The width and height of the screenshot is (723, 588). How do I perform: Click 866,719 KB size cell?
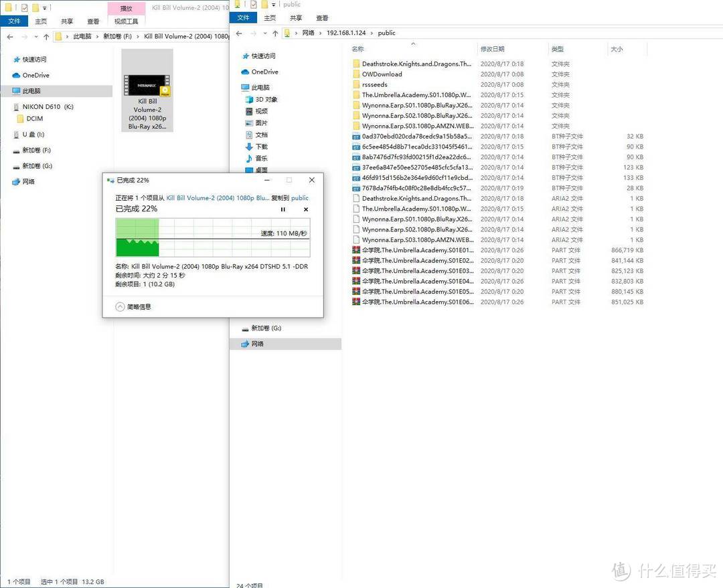(x=627, y=250)
